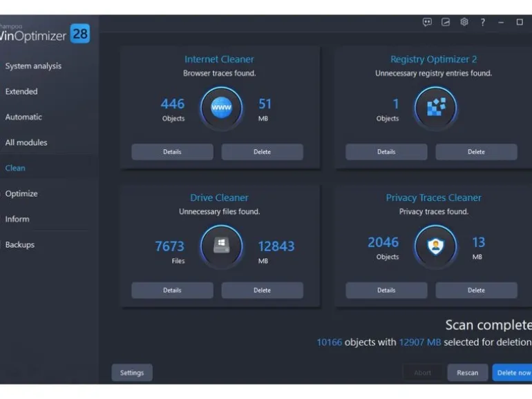Open System analysis in the sidebar
The height and width of the screenshot is (399, 532).
[x=33, y=66]
